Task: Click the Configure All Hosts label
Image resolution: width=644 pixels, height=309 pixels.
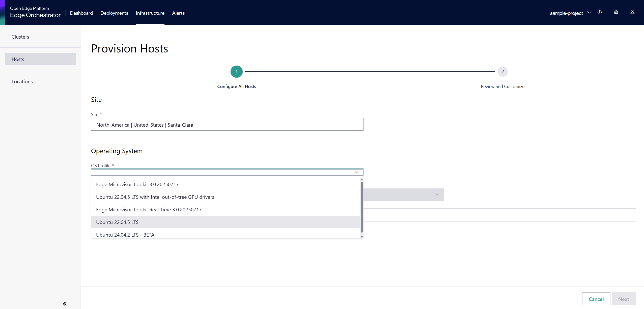Action: (x=237, y=87)
